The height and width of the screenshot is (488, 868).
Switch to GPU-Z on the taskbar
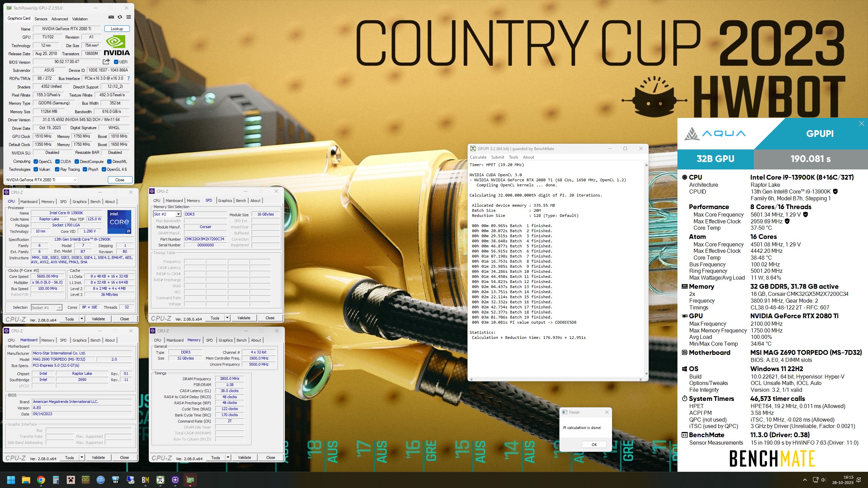(190, 480)
